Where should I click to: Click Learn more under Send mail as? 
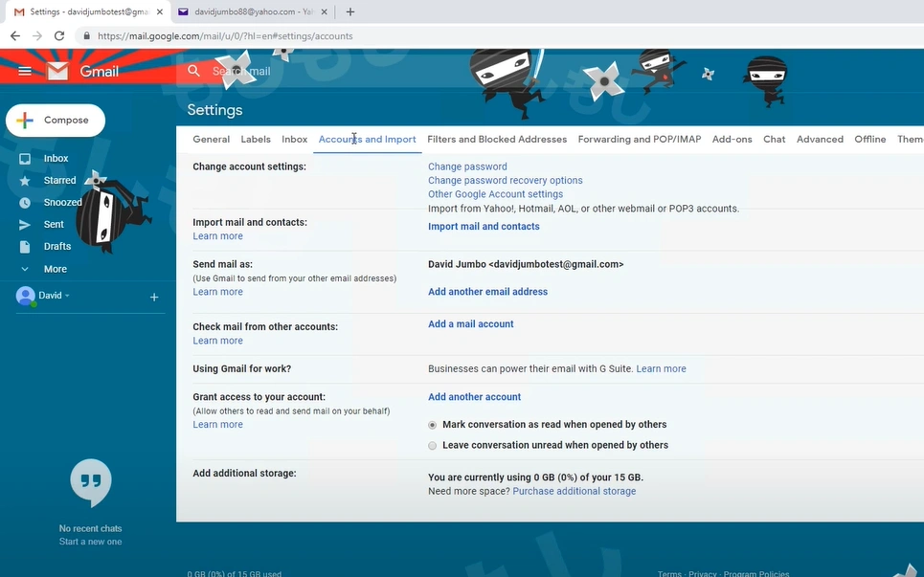pyautogui.click(x=217, y=292)
